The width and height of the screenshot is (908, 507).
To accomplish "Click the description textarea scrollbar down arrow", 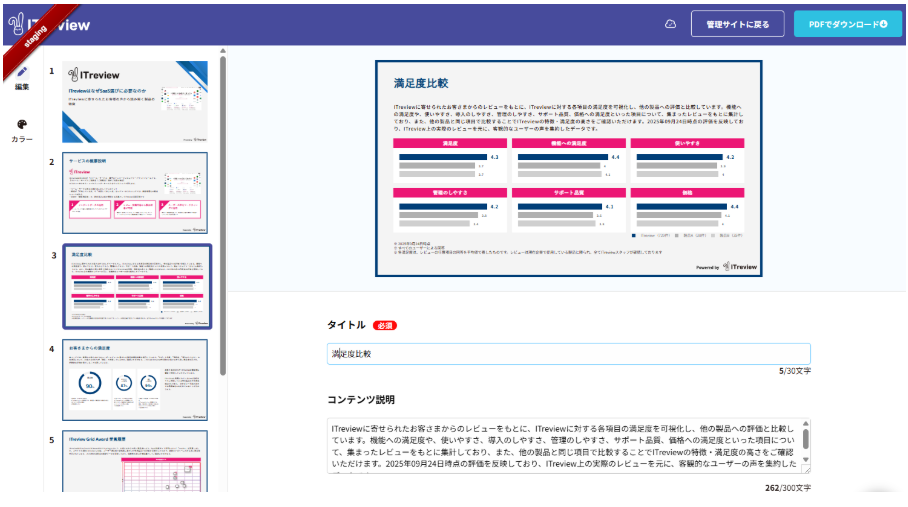I will [x=806, y=460].
